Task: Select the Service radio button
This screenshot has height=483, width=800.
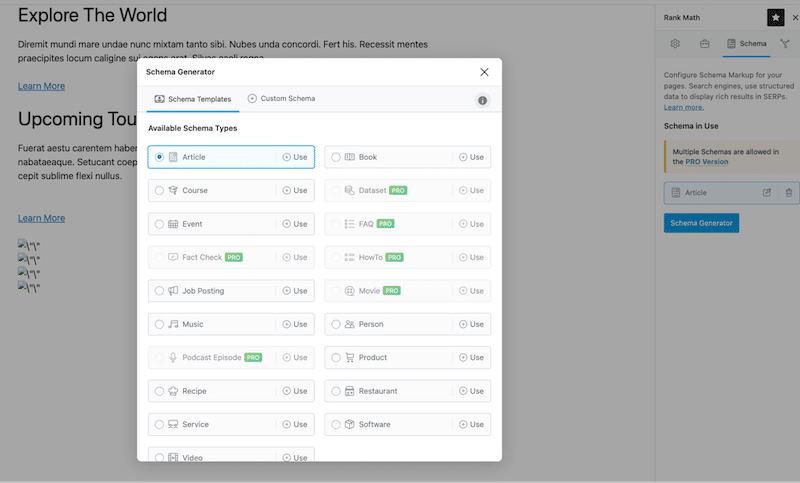Action: [159, 424]
